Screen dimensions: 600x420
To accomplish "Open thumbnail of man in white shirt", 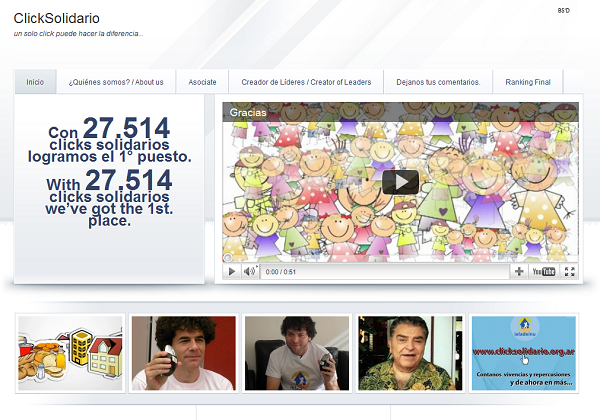I will pyautogui.click(x=297, y=353).
